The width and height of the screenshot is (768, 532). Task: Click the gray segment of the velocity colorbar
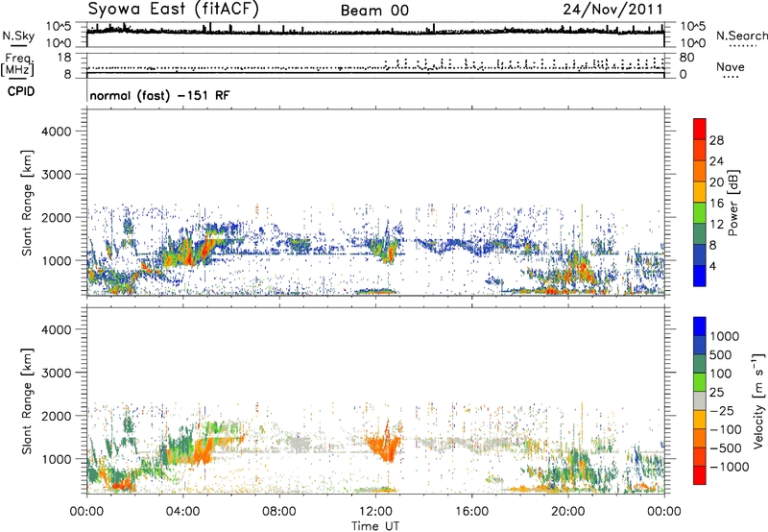700,400
